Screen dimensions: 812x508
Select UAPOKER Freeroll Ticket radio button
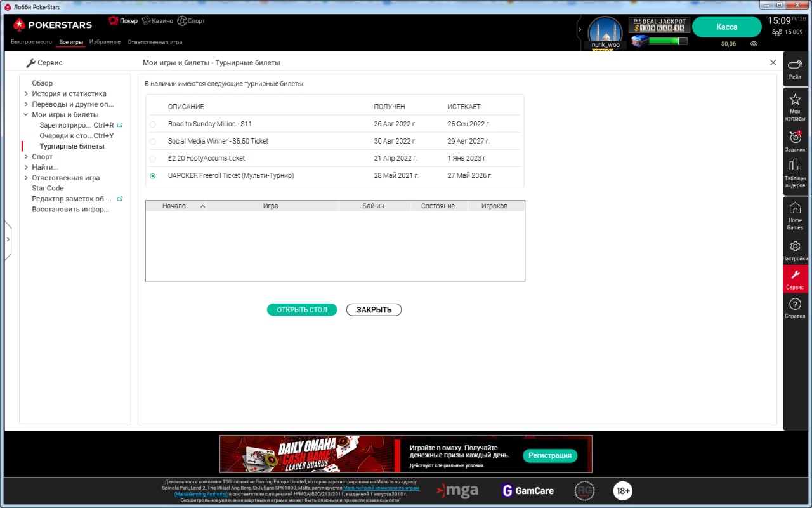[x=152, y=176]
